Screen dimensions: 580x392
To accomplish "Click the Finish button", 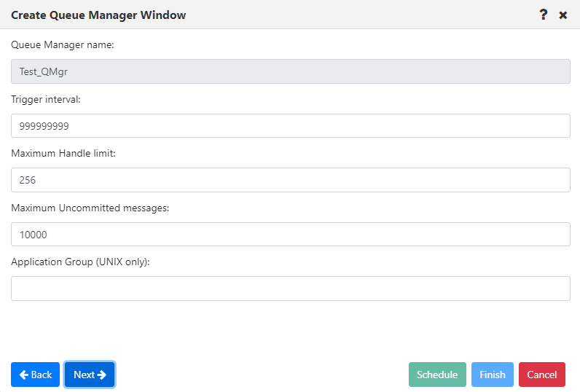I will tap(493, 375).
